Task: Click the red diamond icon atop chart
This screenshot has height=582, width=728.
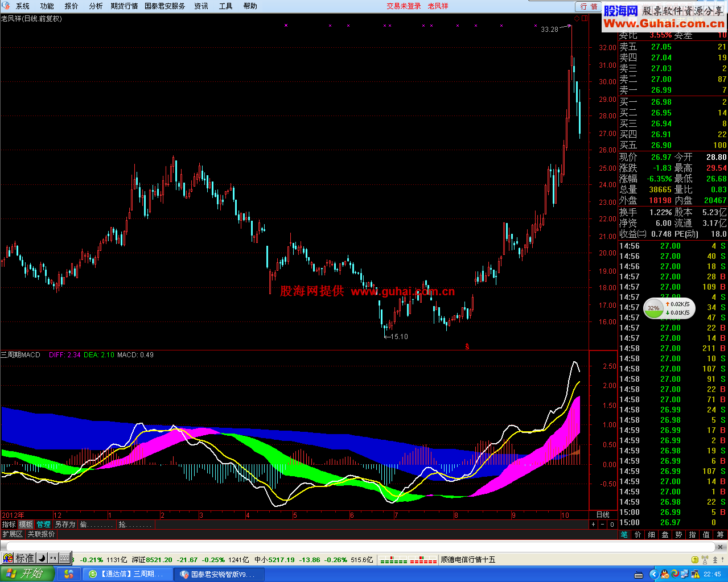Action: pyautogui.click(x=577, y=19)
